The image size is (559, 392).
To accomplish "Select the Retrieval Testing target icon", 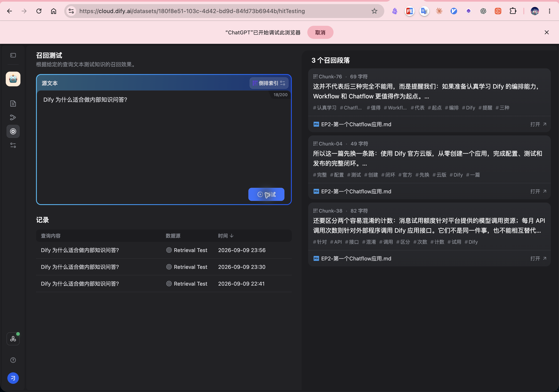I will 13,132.
